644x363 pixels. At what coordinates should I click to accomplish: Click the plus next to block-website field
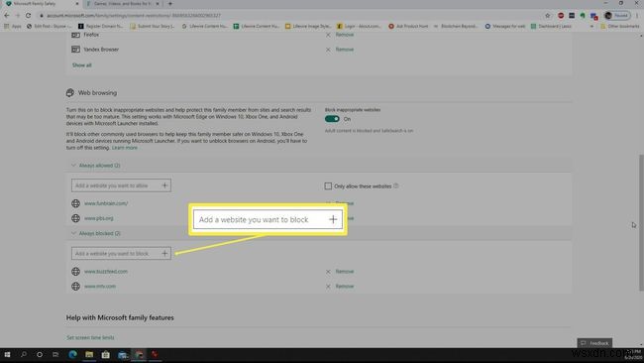point(164,253)
